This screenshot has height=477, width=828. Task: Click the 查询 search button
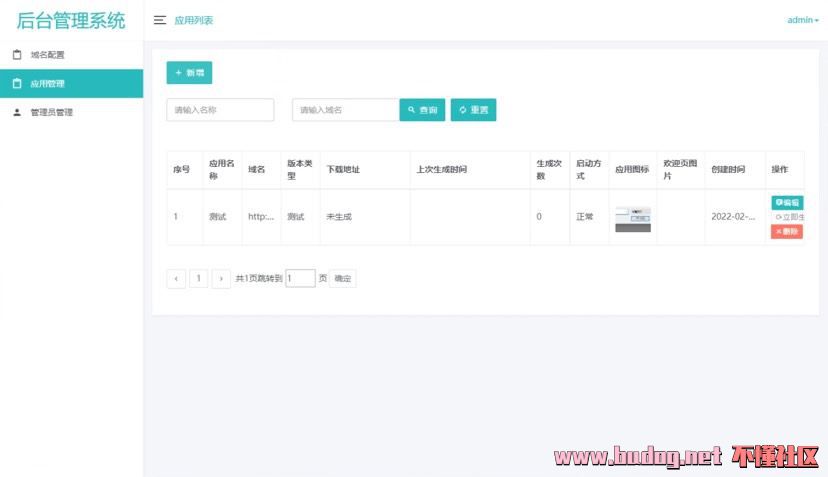point(422,110)
